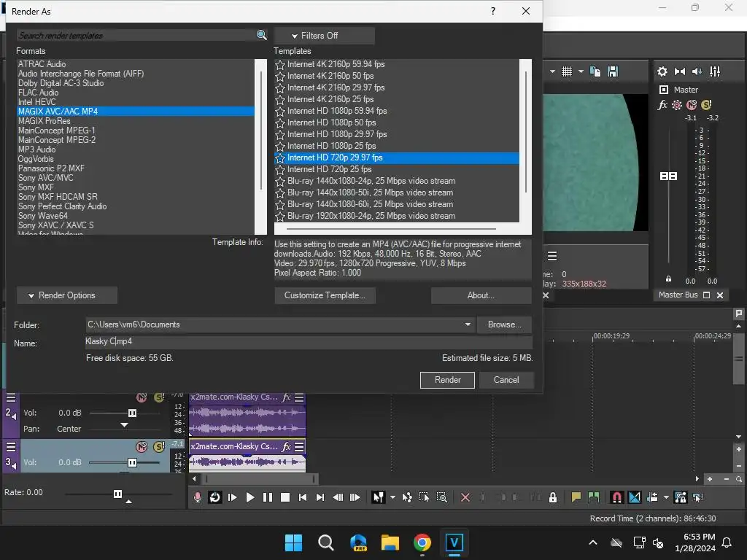Open the edit tool dropdown arrow
Image resolution: width=747 pixels, height=560 pixels.
tap(392, 497)
